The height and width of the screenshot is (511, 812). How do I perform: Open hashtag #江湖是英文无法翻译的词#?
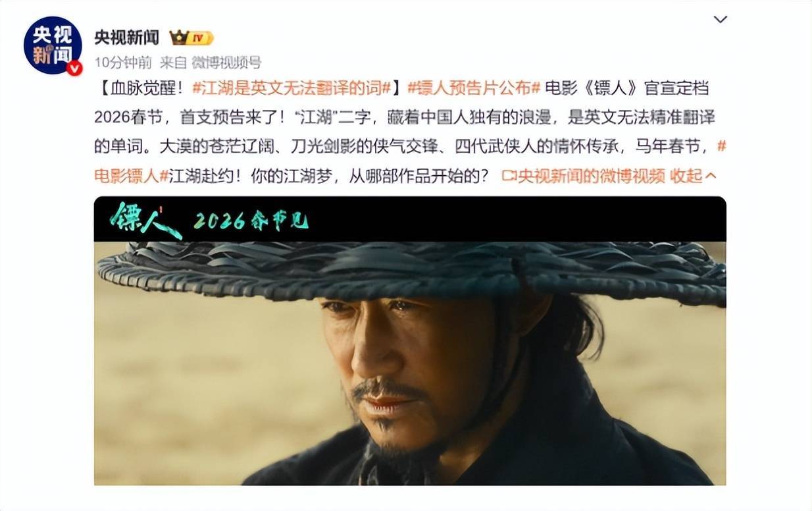[292, 88]
